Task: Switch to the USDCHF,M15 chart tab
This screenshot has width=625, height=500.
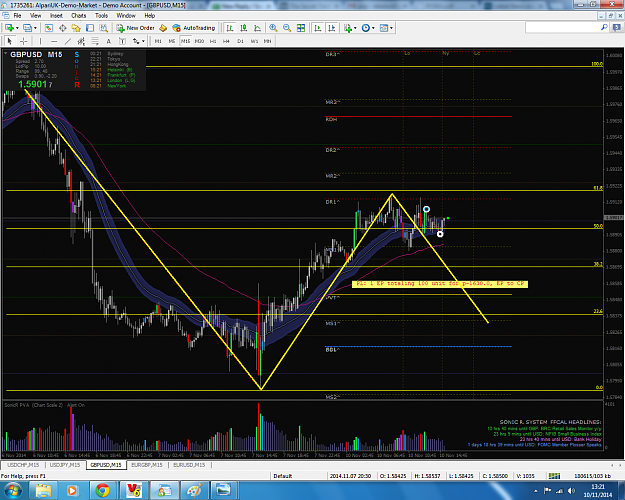Action: (x=23, y=465)
